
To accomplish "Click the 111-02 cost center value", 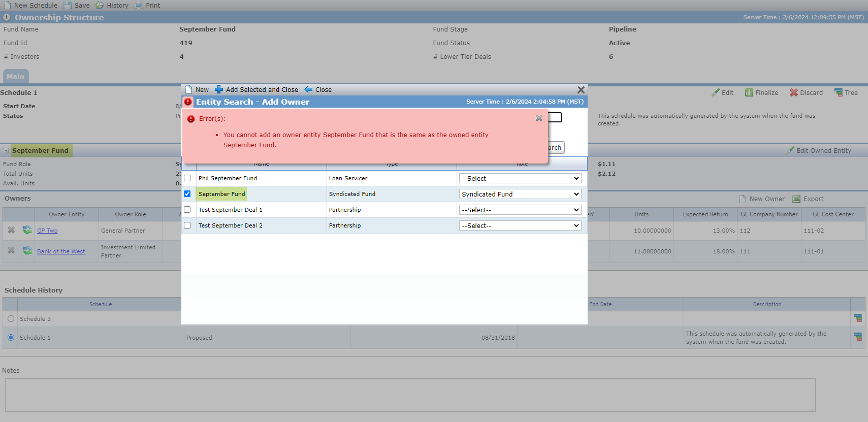I will [814, 231].
